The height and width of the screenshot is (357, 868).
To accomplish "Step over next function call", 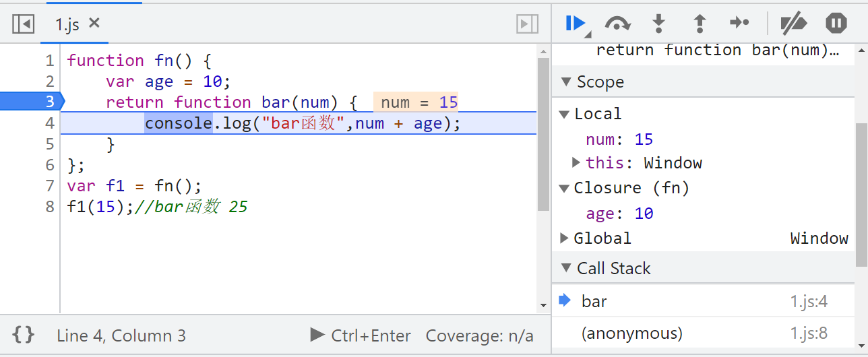I will pos(617,24).
